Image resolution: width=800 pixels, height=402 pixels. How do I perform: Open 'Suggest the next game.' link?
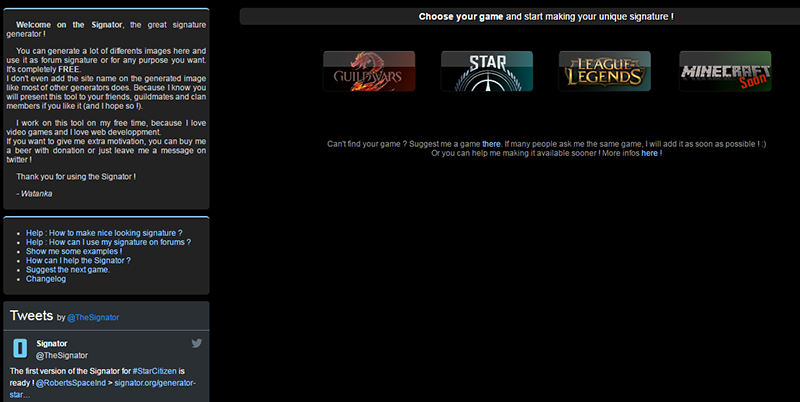click(68, 270)
